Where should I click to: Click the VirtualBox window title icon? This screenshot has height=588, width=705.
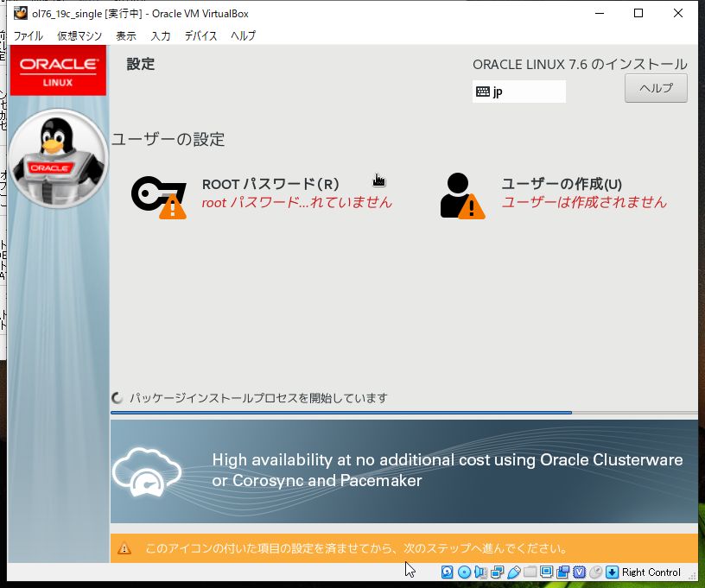[20, 14]
